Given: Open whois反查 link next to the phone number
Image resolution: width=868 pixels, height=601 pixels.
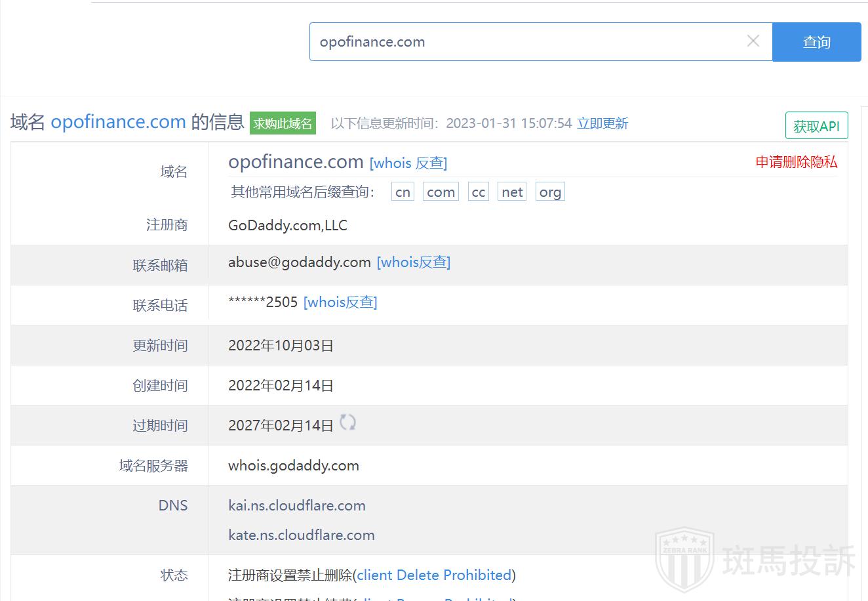Looking at the screenshot, I should coord(340,302).
